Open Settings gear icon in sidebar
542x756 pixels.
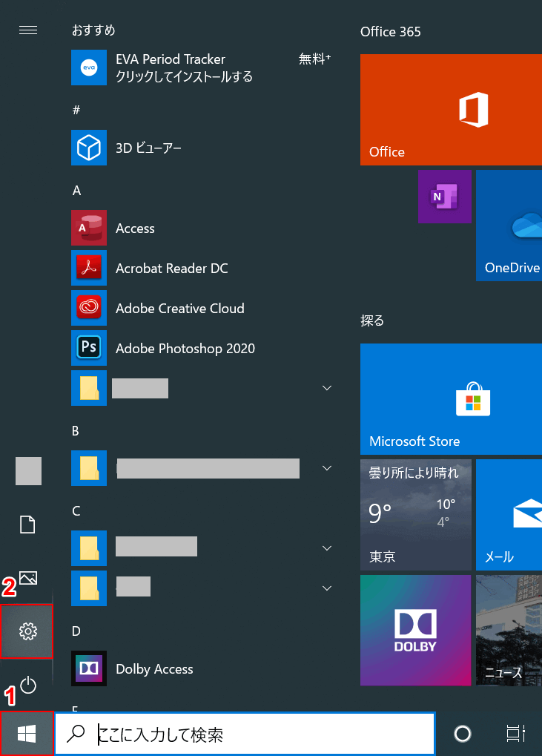tap(27, 631)
